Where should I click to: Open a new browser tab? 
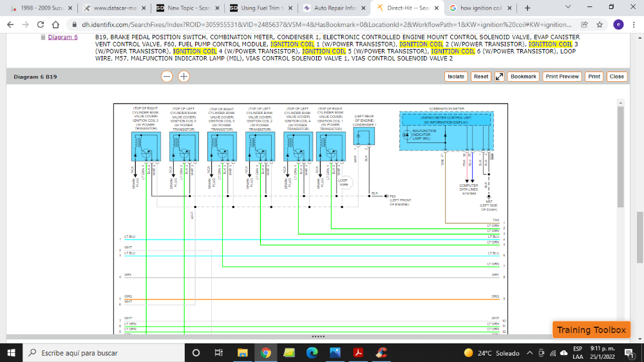click(527, 8)
